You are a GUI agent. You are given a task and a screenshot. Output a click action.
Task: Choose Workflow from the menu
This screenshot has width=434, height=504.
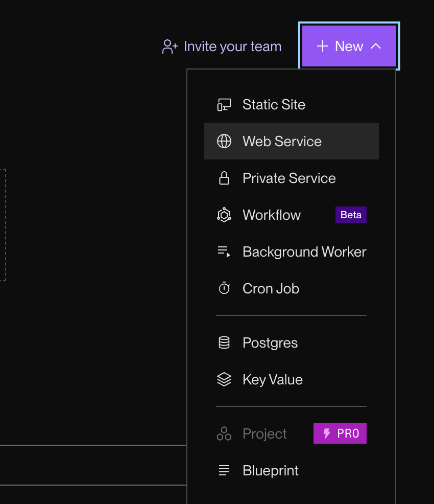tap(291, 215)
